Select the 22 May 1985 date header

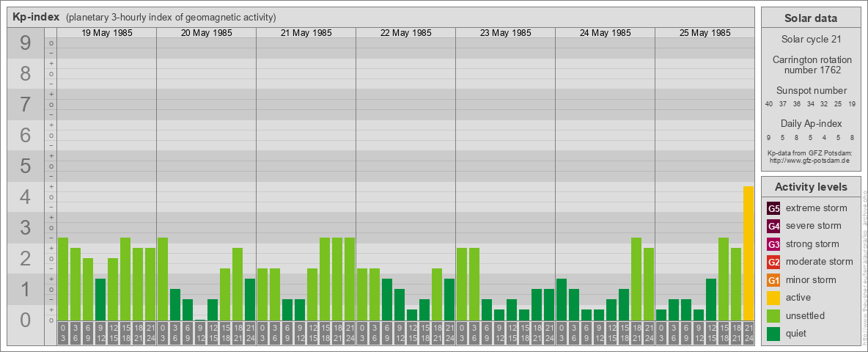[405, 33]
